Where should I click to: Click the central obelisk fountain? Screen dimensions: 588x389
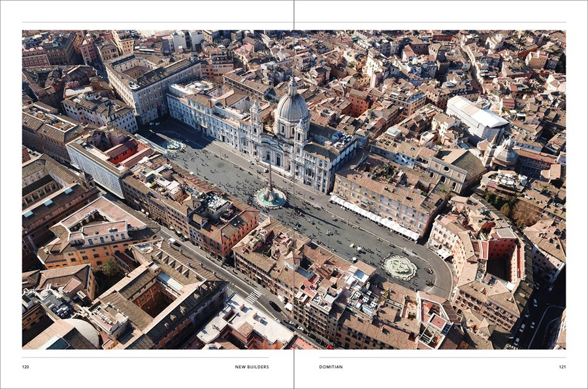point(270,195)
